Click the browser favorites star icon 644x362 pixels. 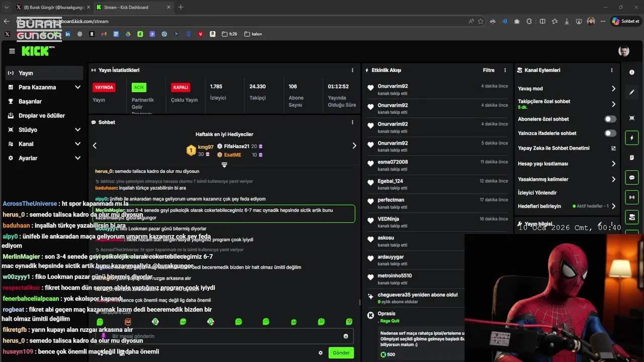[x=480, y=22]
